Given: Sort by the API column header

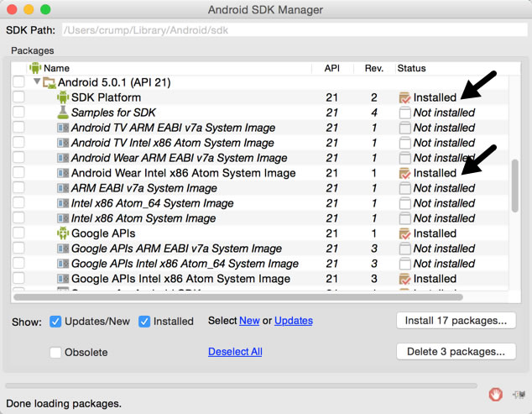Looking at the screenshot, I should click(331, 68).
